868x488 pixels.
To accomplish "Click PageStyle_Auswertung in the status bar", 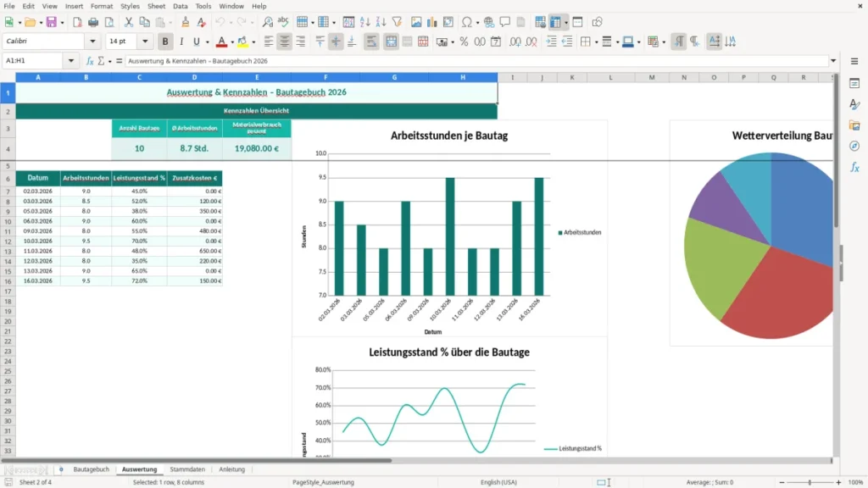I will pyautogui.click(x=323, y=482).
